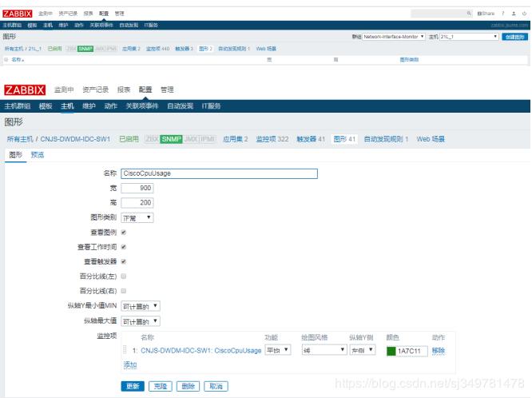This screenshot has height=398, width=532.
Task: Click the ZABBIX logo on the upper page
Action: pyautogui.click(x=18, y=14)
